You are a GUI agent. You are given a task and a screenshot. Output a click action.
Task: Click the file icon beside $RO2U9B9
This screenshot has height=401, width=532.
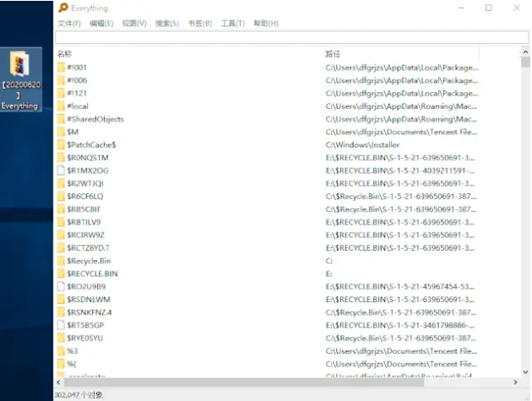tap(61, 287)
